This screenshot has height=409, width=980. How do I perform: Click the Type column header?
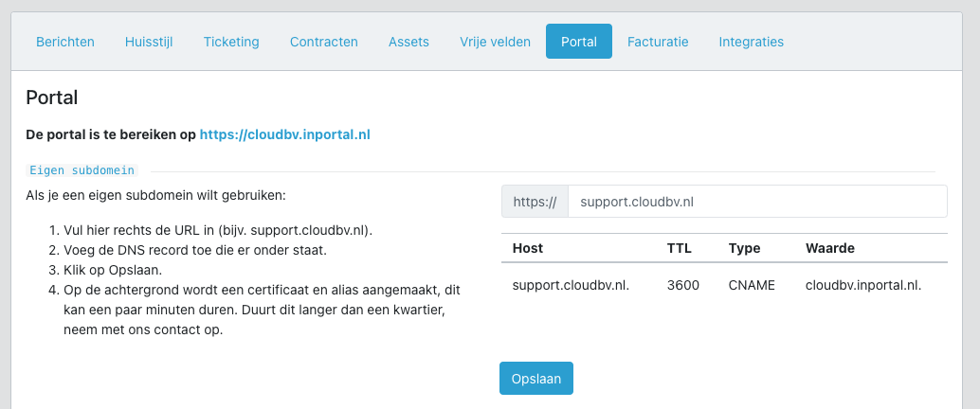click(744, 248)
